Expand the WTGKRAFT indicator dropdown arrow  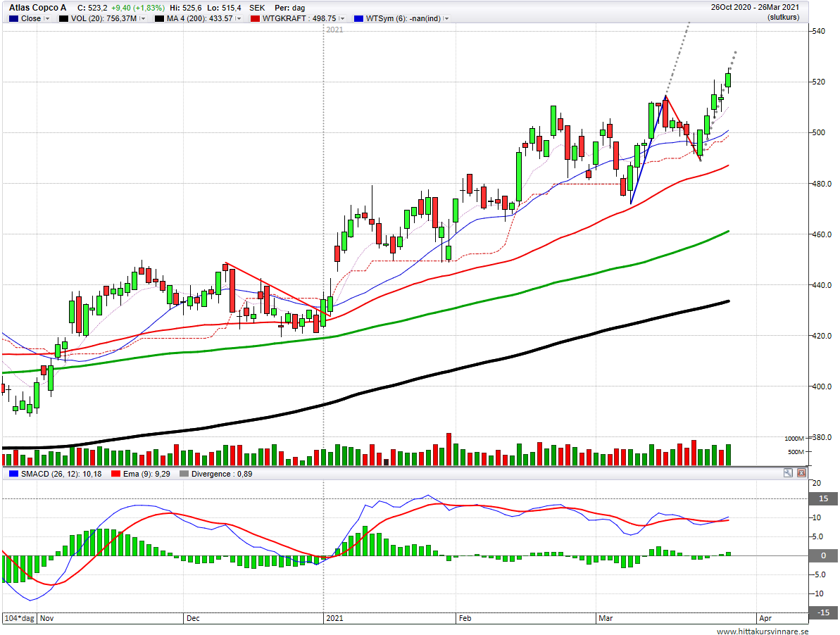click(x=342, y=19)
